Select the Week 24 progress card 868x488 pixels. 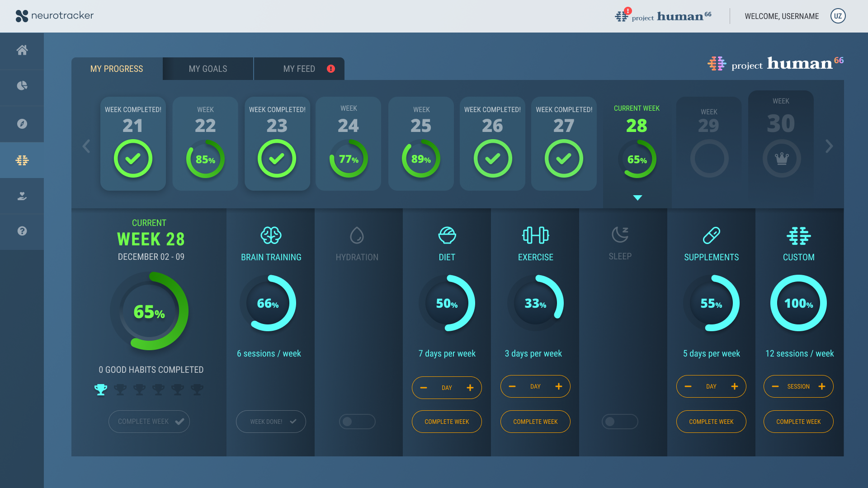[348, 144]
